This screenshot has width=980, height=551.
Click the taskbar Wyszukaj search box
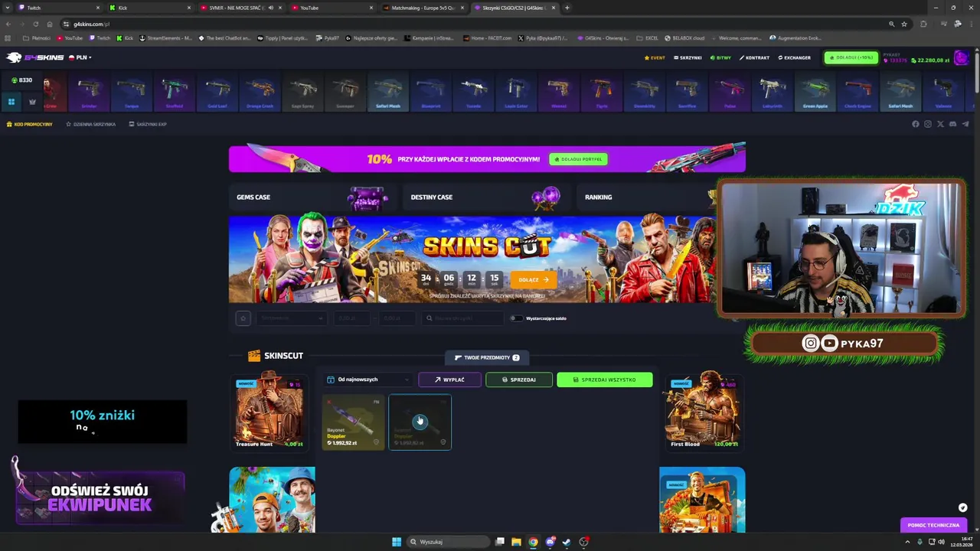(x=449, y=542)
